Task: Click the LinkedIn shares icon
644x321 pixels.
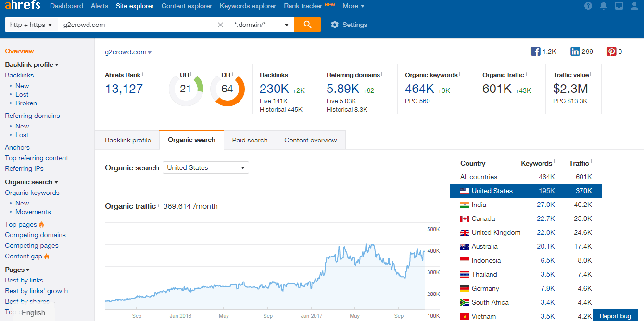Action: click(x=575, y=51)
